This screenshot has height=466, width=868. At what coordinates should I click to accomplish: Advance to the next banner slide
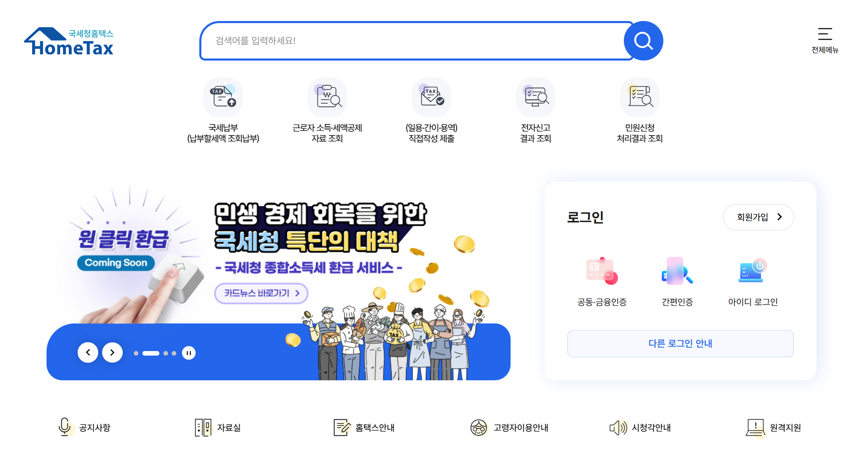(112, 353)
